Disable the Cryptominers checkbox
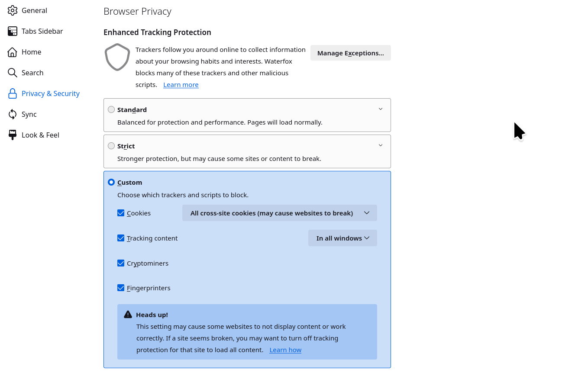Screen dimensions: 588x382 pos(121,263)
